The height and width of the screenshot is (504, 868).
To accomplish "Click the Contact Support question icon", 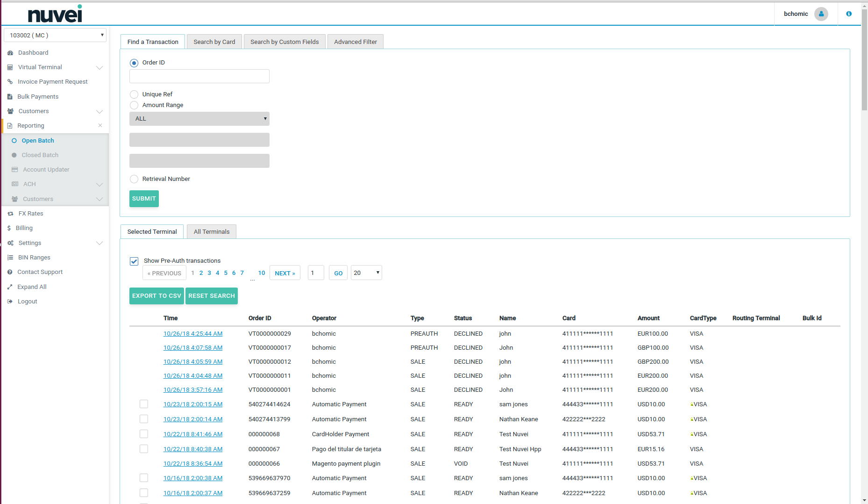I will pos(10,272).
